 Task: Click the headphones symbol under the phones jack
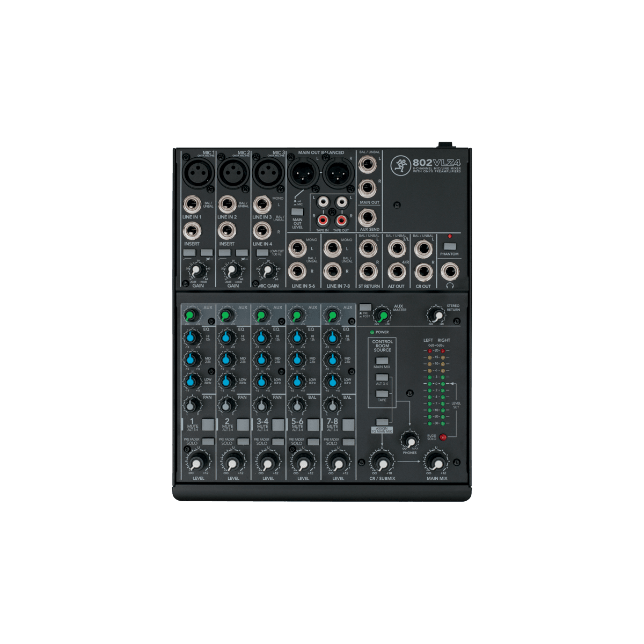coord(450,286)
